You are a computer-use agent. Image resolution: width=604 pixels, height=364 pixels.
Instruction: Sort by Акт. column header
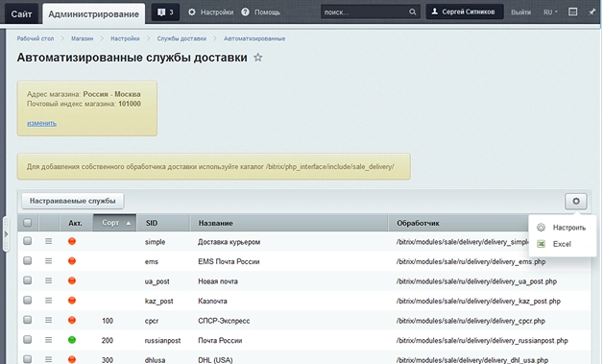[76, 223]
